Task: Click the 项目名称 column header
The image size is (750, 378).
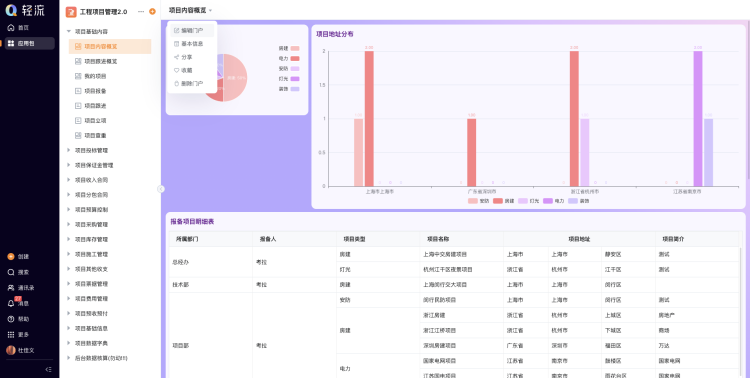Action: 462,239
